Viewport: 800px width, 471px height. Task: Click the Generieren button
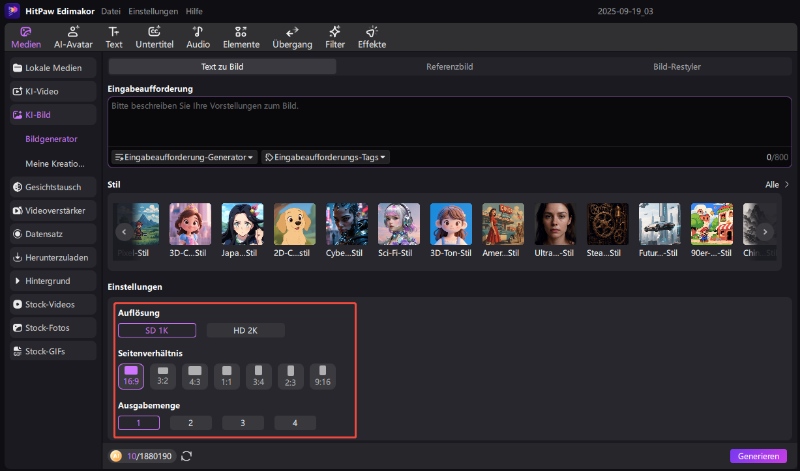[x=758, y=456]
